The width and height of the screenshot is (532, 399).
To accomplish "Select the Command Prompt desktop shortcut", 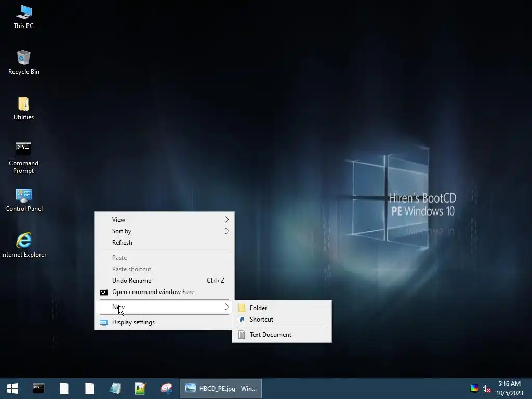I will click(x=24, y=158).
